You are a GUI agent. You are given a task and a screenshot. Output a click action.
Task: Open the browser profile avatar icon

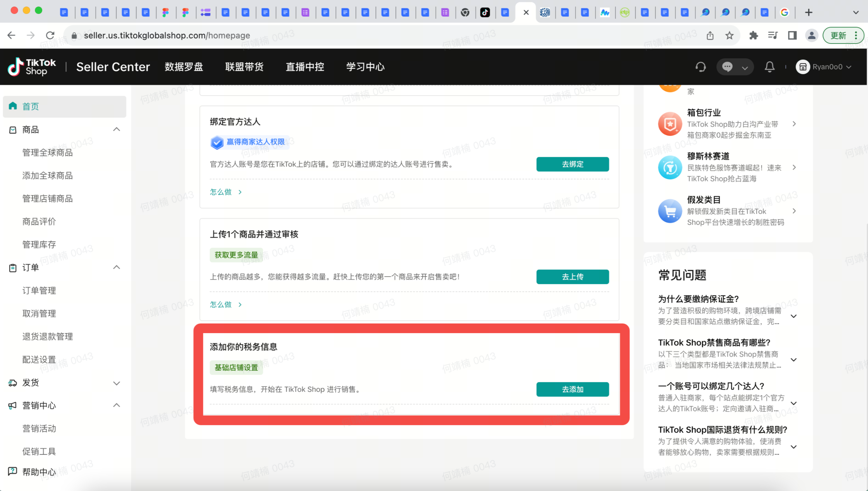pos(811,35)
